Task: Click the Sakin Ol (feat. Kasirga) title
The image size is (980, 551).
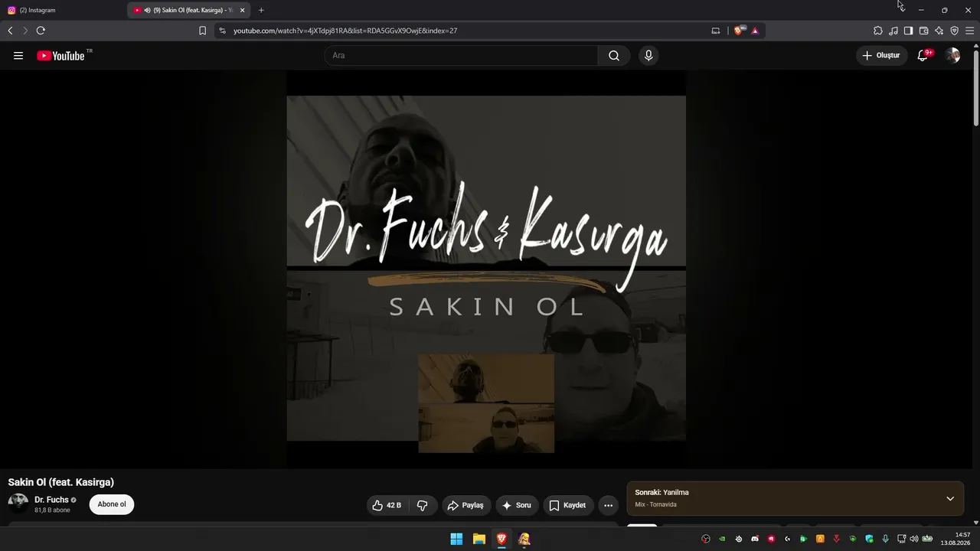Action: point(61,482)
